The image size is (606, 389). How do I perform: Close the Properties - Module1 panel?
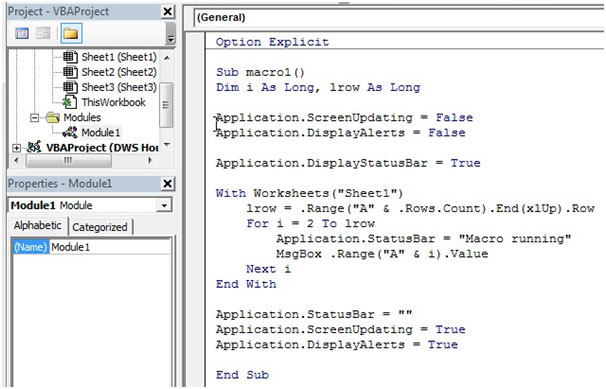[167, 183]
